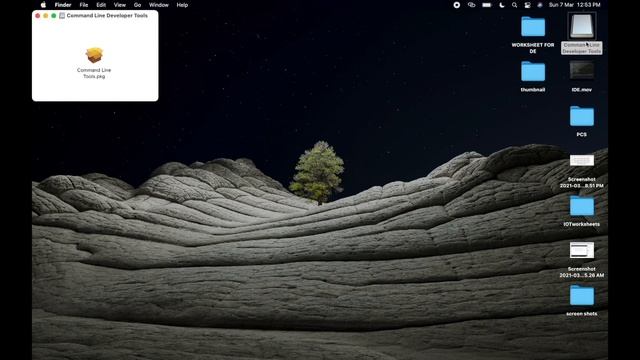Open the Go menu
The width and height of the screenshot is (640, 360).
pos(137,5)
